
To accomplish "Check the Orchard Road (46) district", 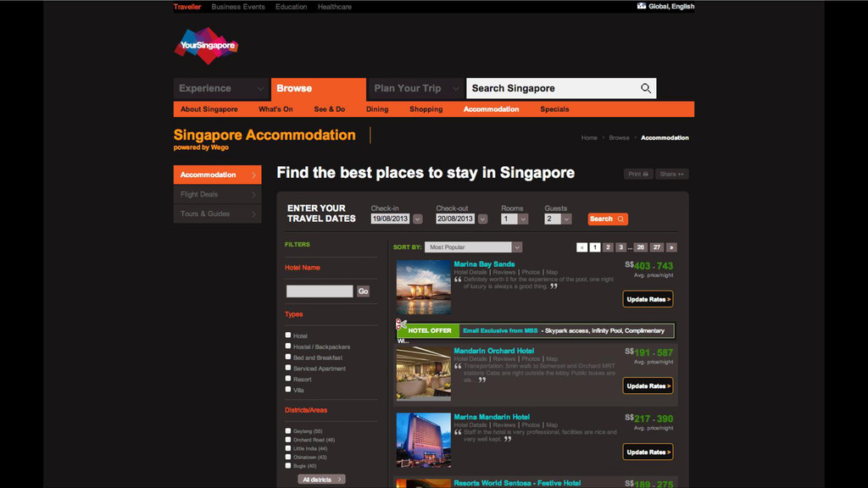I will [288, 440].
